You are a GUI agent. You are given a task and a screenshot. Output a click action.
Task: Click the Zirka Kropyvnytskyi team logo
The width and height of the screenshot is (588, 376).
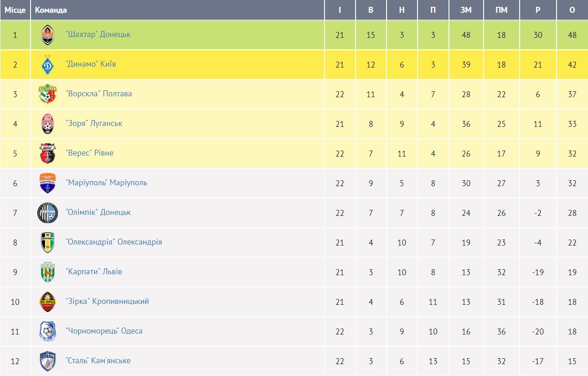point(47,302)
